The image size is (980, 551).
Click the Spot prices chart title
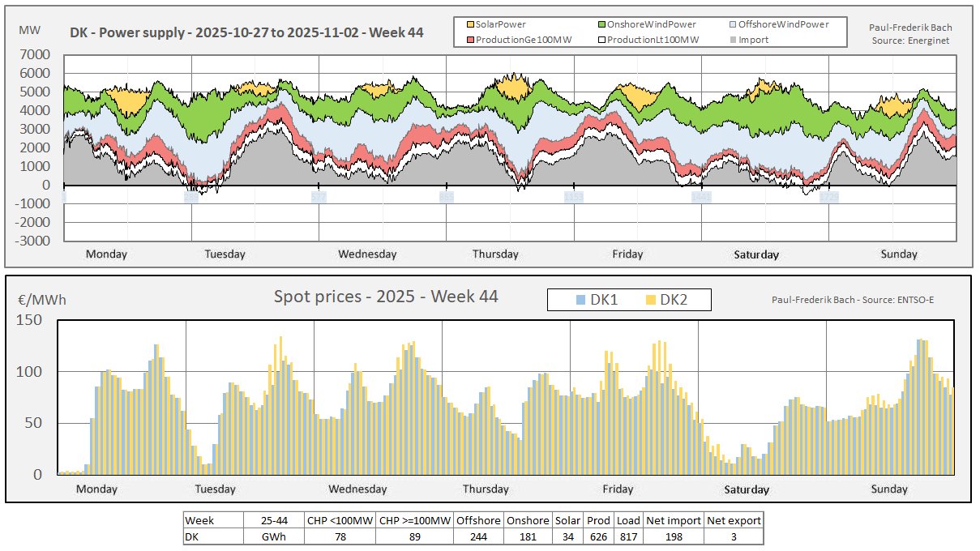386,297
